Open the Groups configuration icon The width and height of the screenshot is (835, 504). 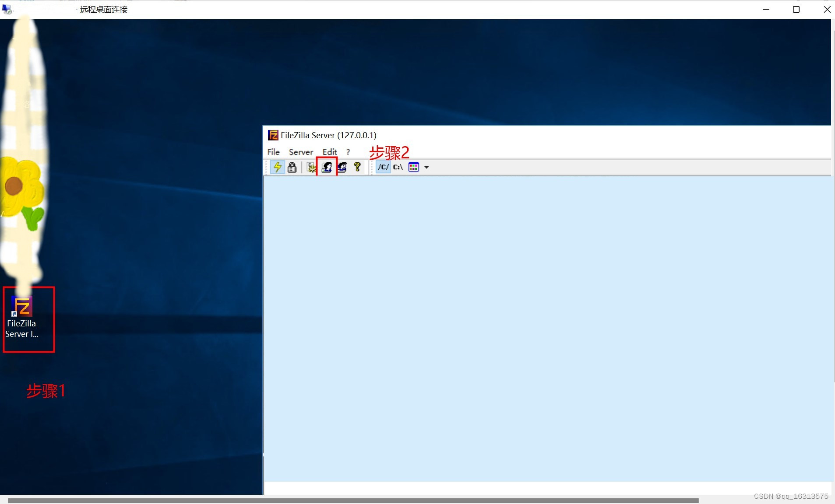click(342, 167)
